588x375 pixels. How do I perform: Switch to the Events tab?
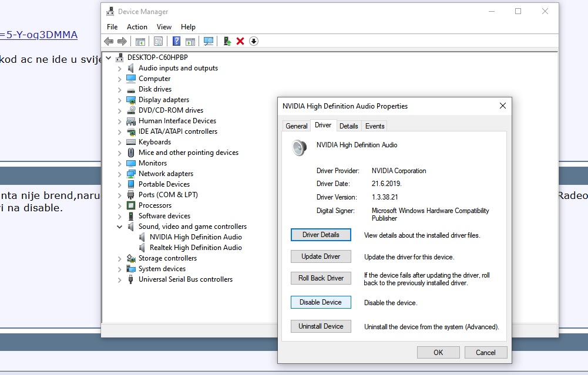coord(375,126)
